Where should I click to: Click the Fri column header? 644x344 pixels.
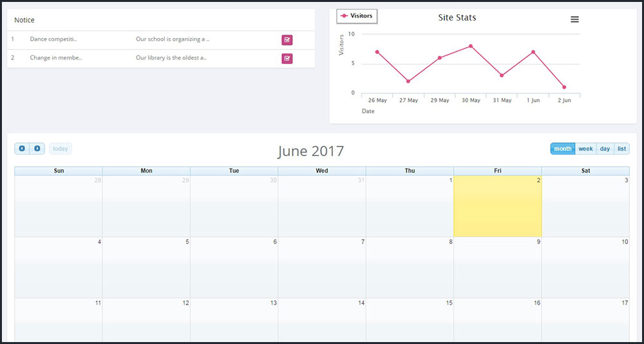[497, 171]
